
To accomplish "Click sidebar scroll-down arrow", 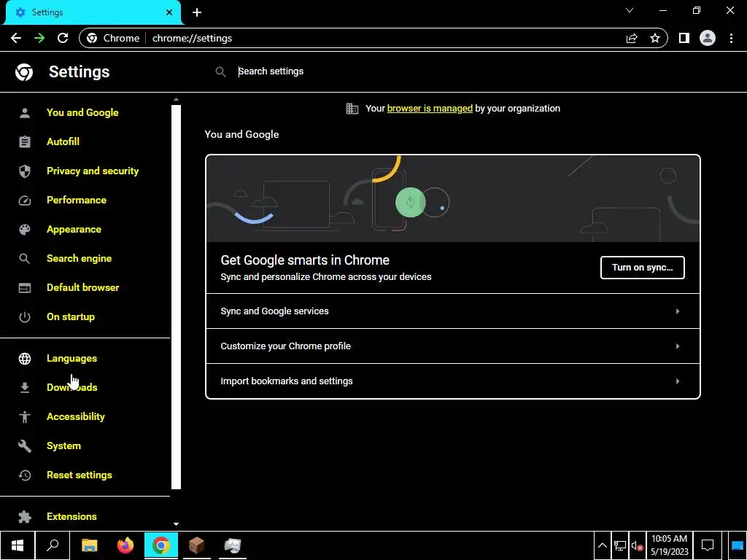I will coord(177,524).
